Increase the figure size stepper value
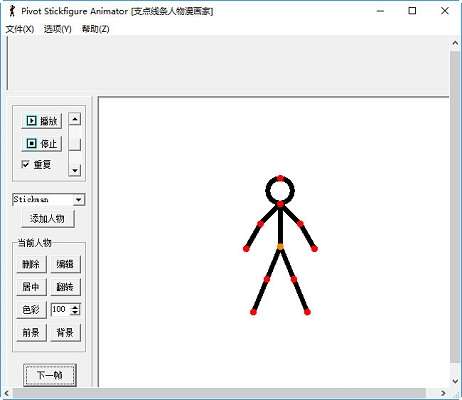This screenshot has height=400, width=462. tap(76, 307)
